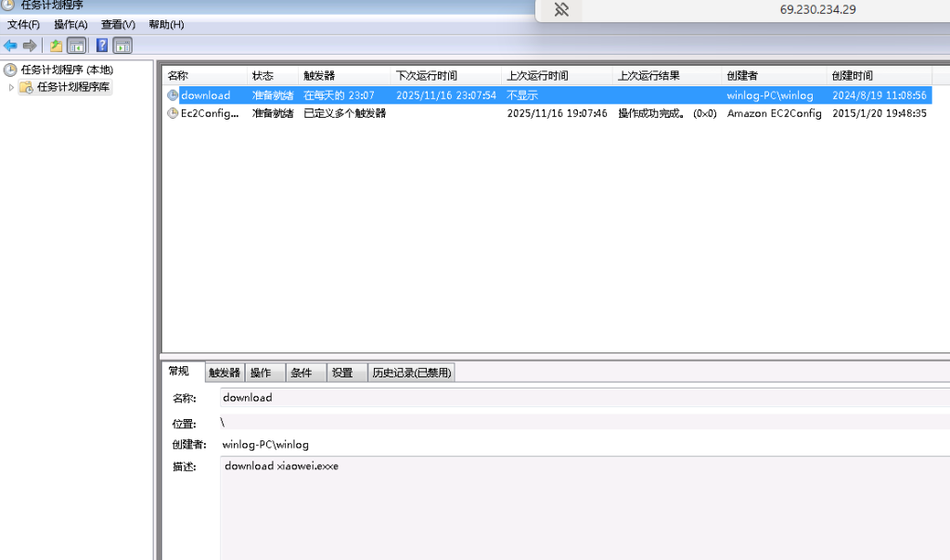Open the 文件(F) menu
The image size is (950, 560).
coord(23,25)
